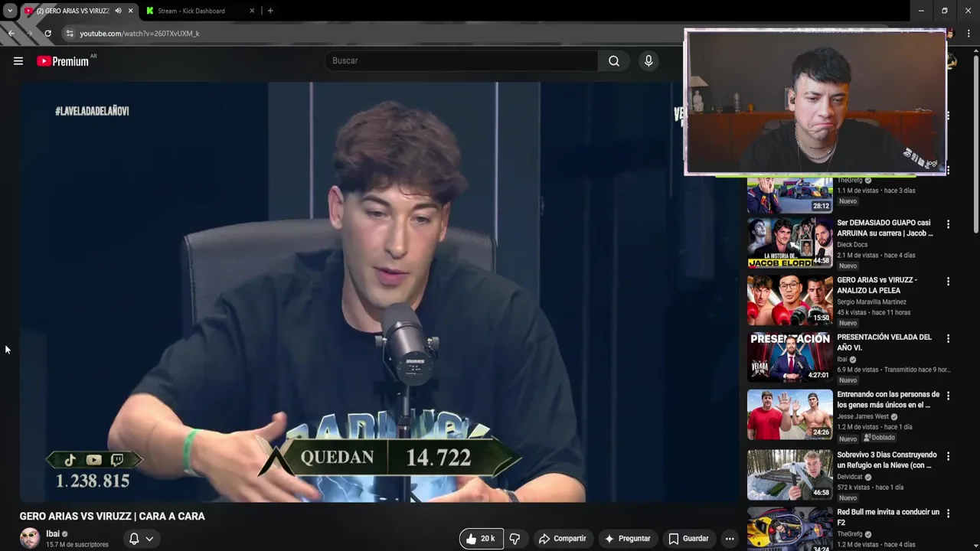Click the youtube.com address bar URL
The width and height of the screenshot is (980, 551).
tap(139, 34)
